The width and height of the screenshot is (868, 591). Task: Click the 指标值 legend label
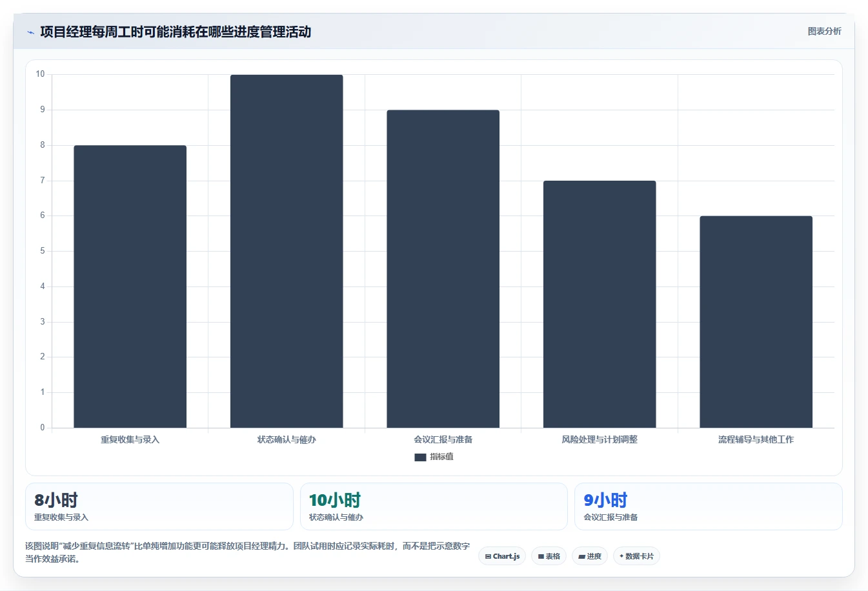[x=442, y=457]
